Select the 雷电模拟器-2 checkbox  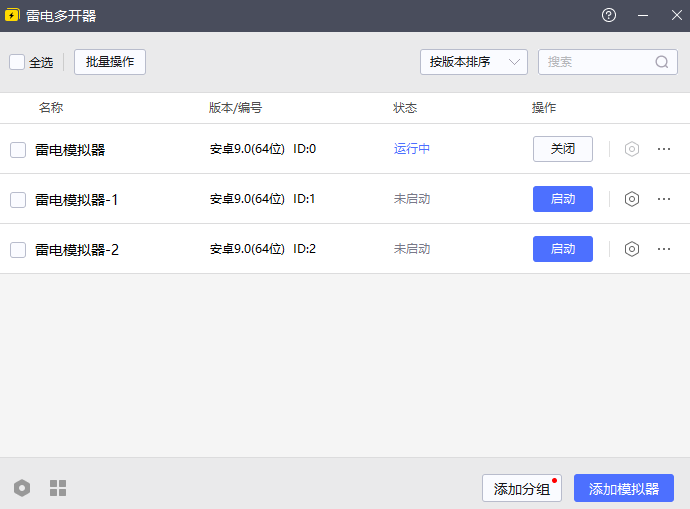[x=18, y=250]
